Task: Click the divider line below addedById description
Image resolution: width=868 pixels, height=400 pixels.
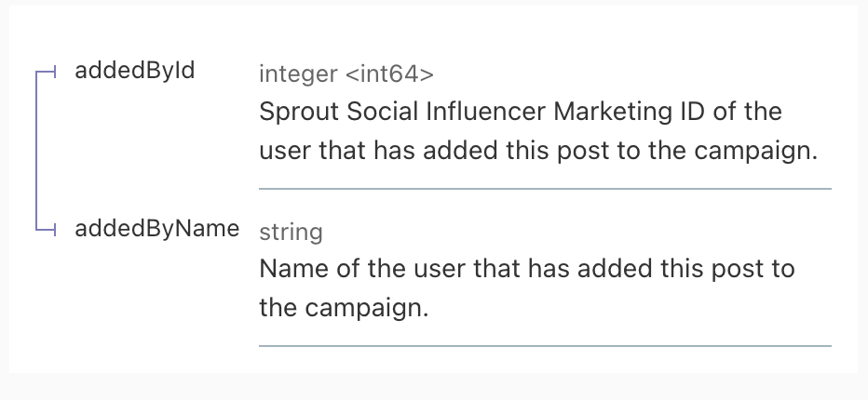Action: (544, 189)
